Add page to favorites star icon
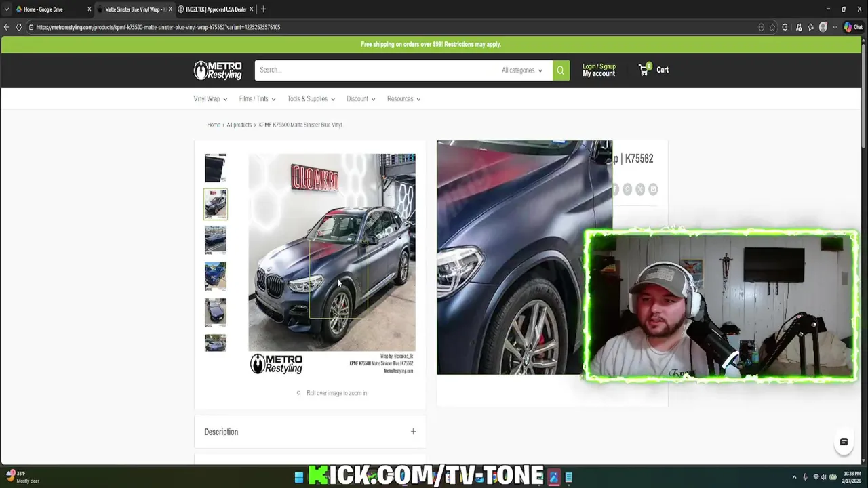 pos(772,27)
